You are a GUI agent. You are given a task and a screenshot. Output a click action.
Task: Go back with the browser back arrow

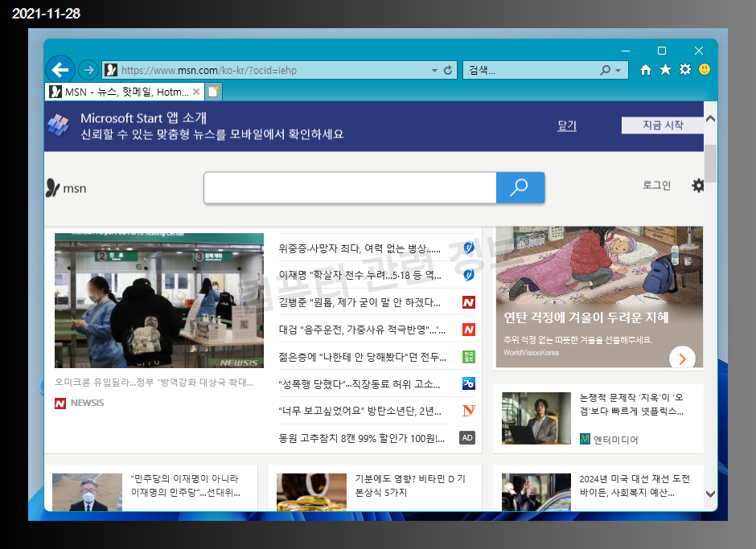tap(60, 70)
